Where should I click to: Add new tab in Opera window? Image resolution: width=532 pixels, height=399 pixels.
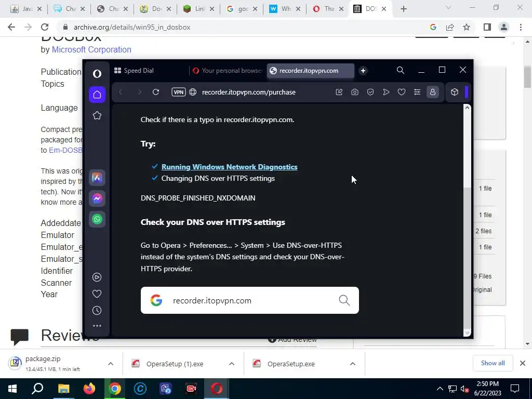tap(363, 71)
